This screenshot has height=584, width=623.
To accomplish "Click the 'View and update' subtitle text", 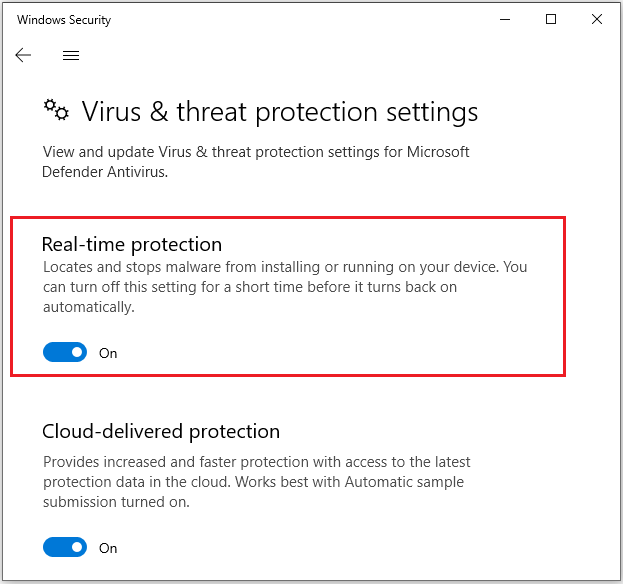I will coord(255,152).
